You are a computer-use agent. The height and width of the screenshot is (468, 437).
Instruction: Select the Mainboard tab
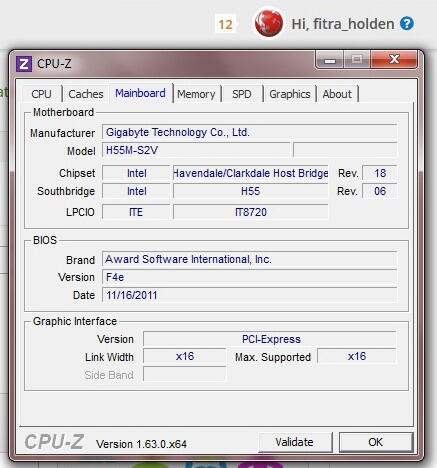pyautogui.click(x=140, y=93)
